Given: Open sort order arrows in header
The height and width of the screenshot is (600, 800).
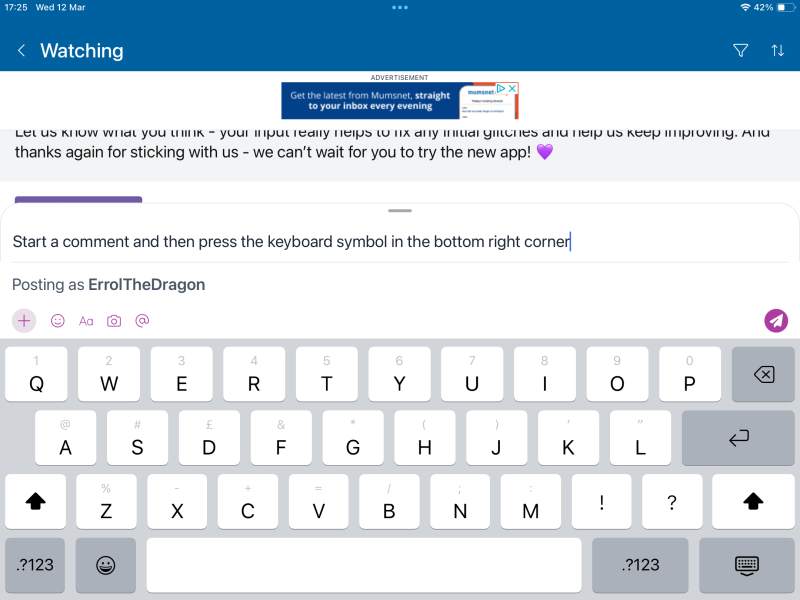Looking at the screenshot, I should (777, 50).
